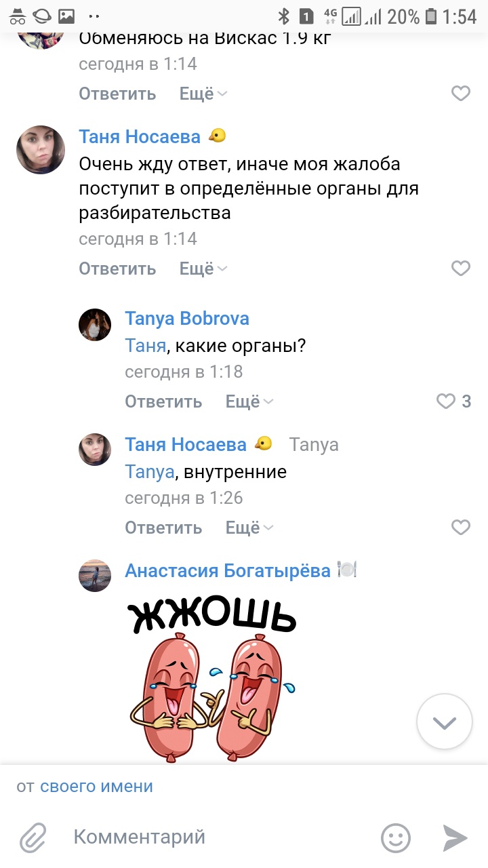Expand Ещё under Tanya Bobrova's comment

pyautogui.click(x=249, y=401)
